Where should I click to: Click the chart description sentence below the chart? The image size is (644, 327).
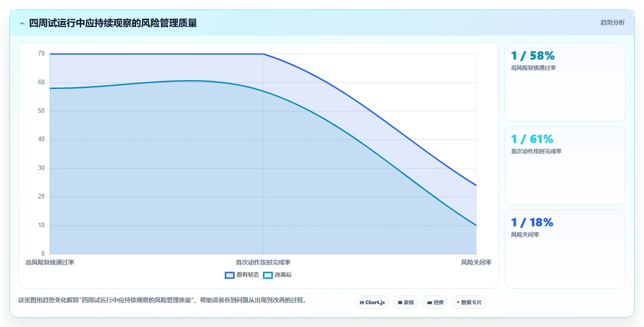163,300
